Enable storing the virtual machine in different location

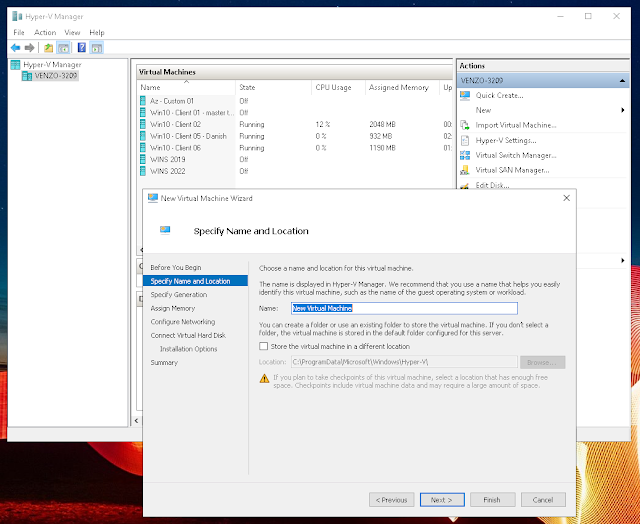pyautogui.click(x=264, y=346)
